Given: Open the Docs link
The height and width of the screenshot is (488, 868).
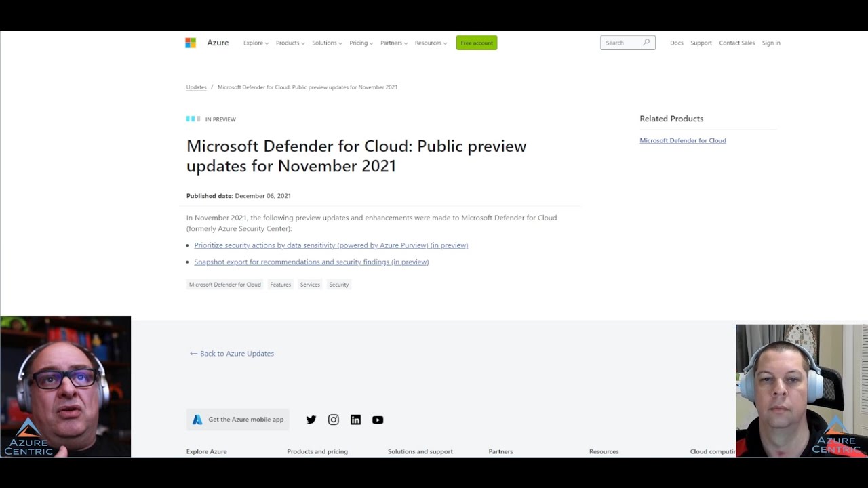Looking at the screenshot, I should (x=677, y=43).
